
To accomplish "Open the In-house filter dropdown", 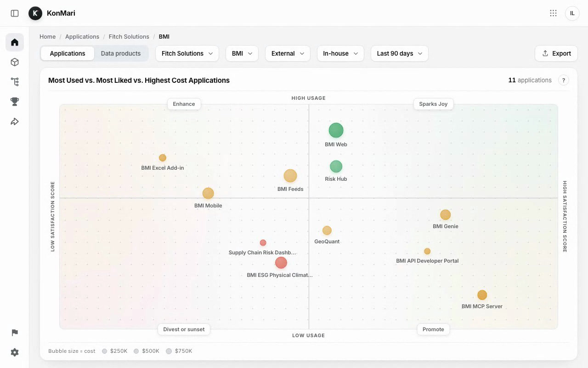I will (340, 53).
